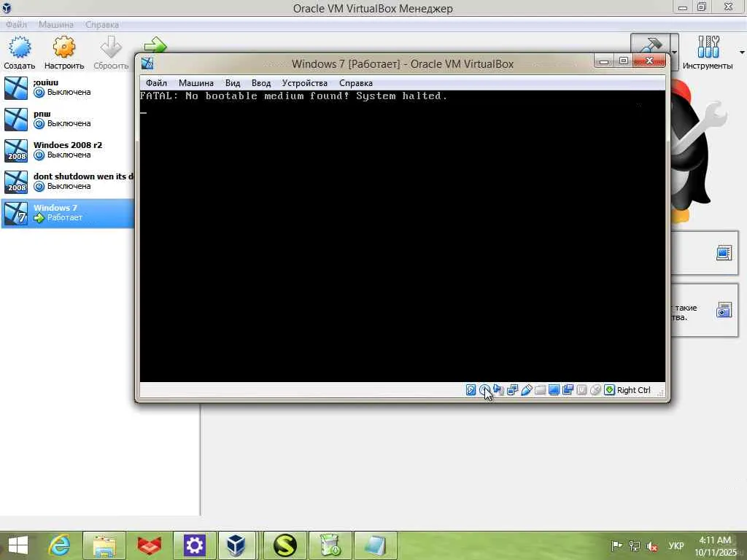The image size is (747, 560).
Task: Click the hammer machine-tools button in Manager
Action: tap(650, 44)
